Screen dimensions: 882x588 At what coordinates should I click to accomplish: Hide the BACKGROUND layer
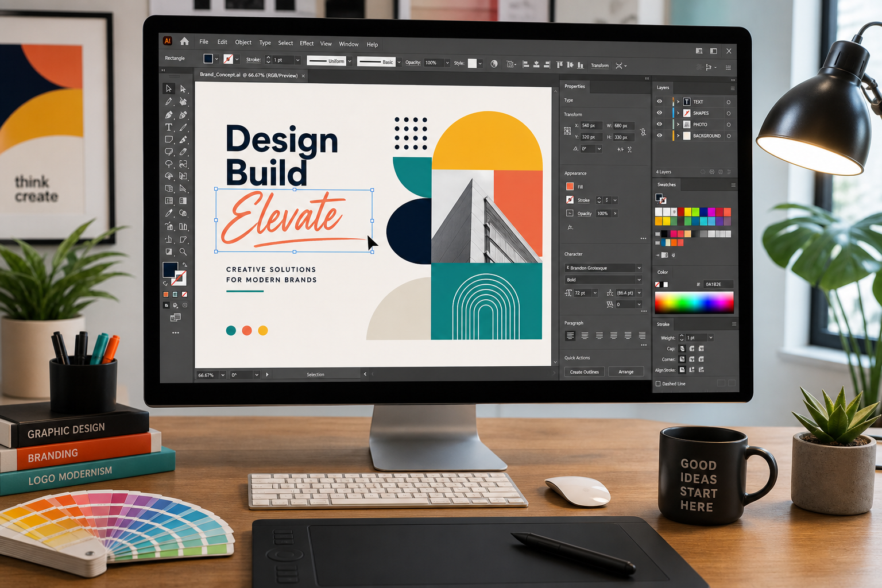click(x=659, y=136)
